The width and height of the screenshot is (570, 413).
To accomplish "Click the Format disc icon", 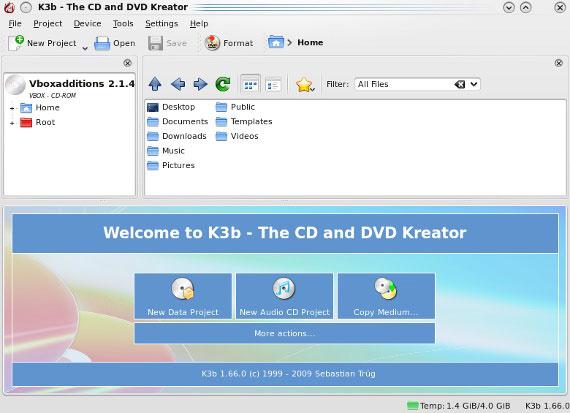I will (x=212, y=43).
